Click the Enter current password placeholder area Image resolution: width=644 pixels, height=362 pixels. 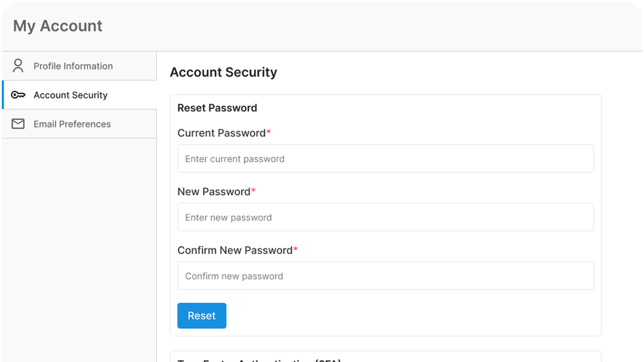[234, 159]
